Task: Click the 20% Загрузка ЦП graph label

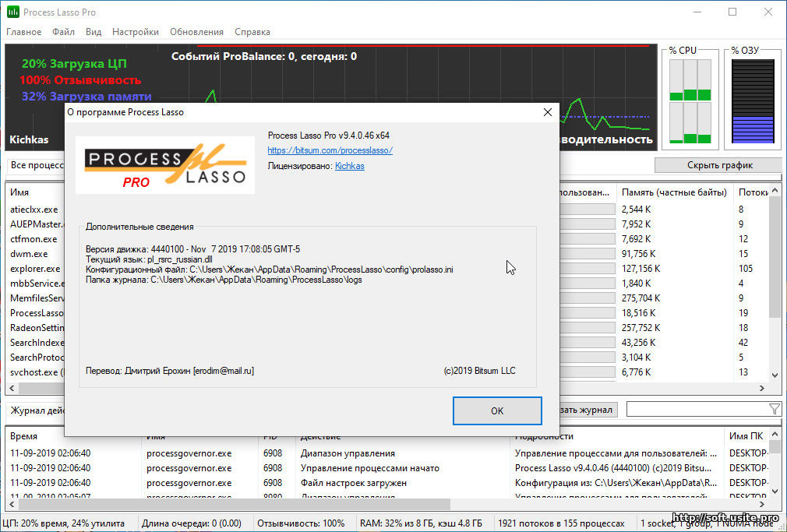Action: 74,64
